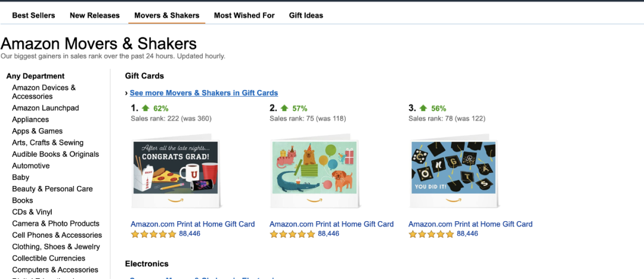Viewport: 644px width, 279px height.
Task: Switch to the Best Sellers tab
Action: click(x=33, y=15)
